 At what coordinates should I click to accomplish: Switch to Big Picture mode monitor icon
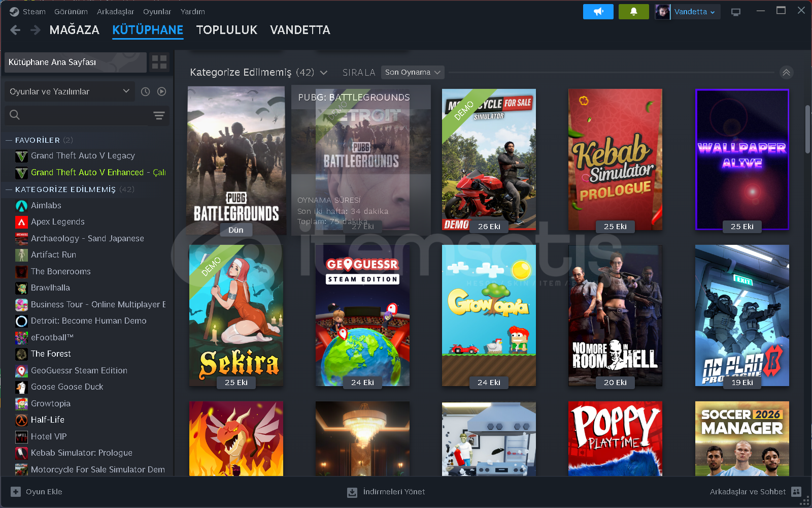pos(736,12)
